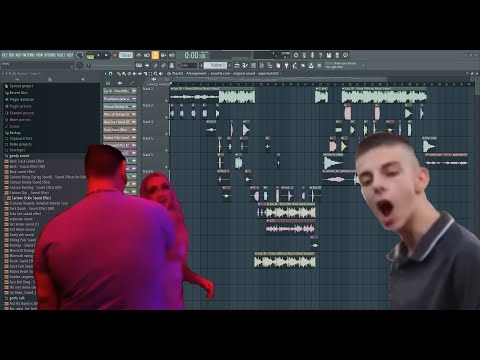The height and width of the screenshot is (360, 480).
Task: Toggle wait for input before recording
Action: [147, 55]
